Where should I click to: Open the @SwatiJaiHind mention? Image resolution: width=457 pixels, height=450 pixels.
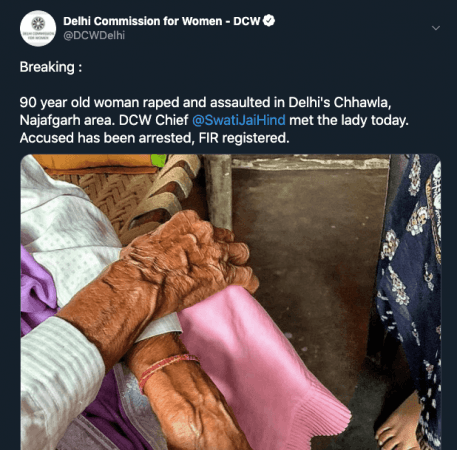coord(239,120)
